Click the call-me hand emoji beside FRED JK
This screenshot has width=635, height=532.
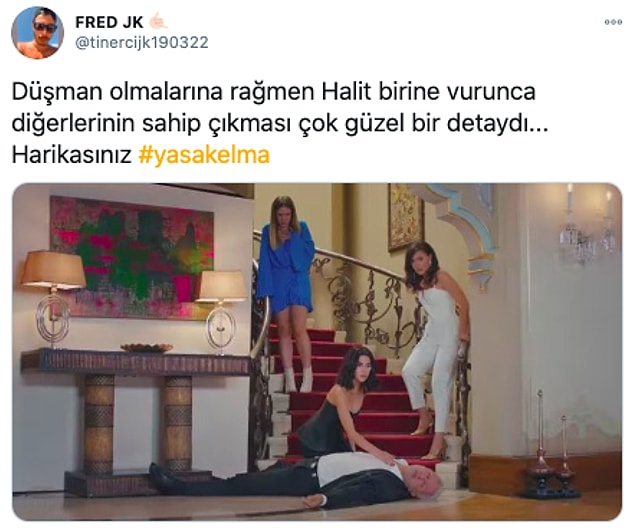(x=158, y=22)
